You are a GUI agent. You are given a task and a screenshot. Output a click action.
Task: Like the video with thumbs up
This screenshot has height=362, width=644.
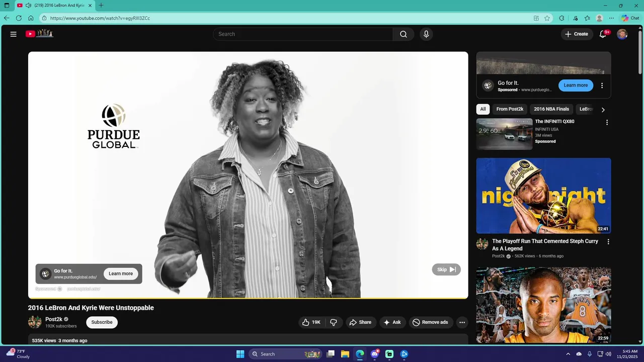pyautogui.click(x=311, y=322)
